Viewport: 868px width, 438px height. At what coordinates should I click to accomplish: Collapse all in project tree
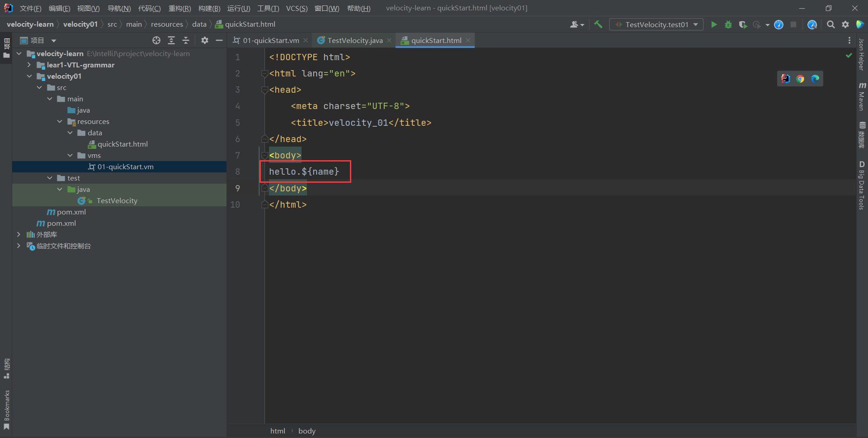186,40
